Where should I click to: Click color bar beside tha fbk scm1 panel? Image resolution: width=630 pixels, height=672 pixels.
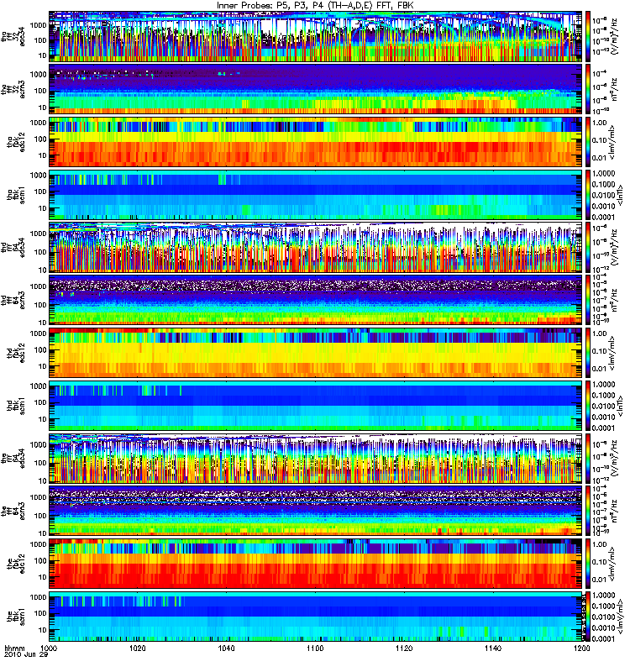click(x=588, y=195)
